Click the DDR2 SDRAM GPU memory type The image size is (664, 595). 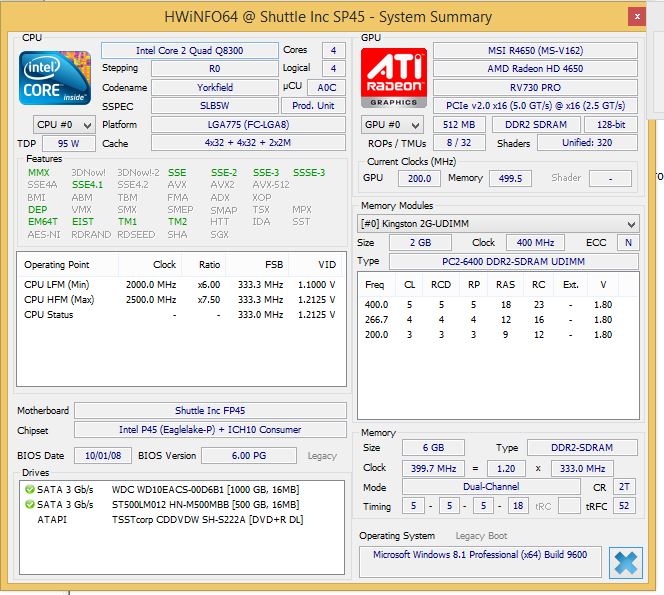pyautogui.click(x=536, y=125)
